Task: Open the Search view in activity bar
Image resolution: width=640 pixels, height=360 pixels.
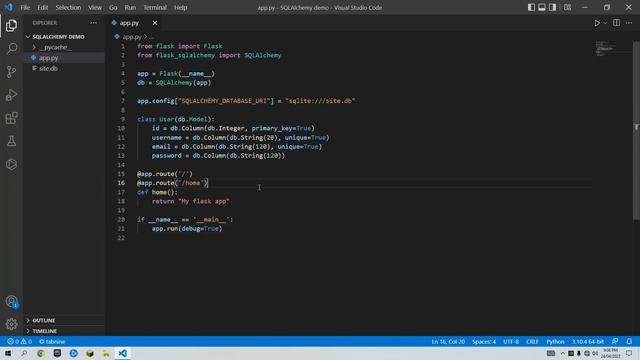Action: (x=11, y=49)
